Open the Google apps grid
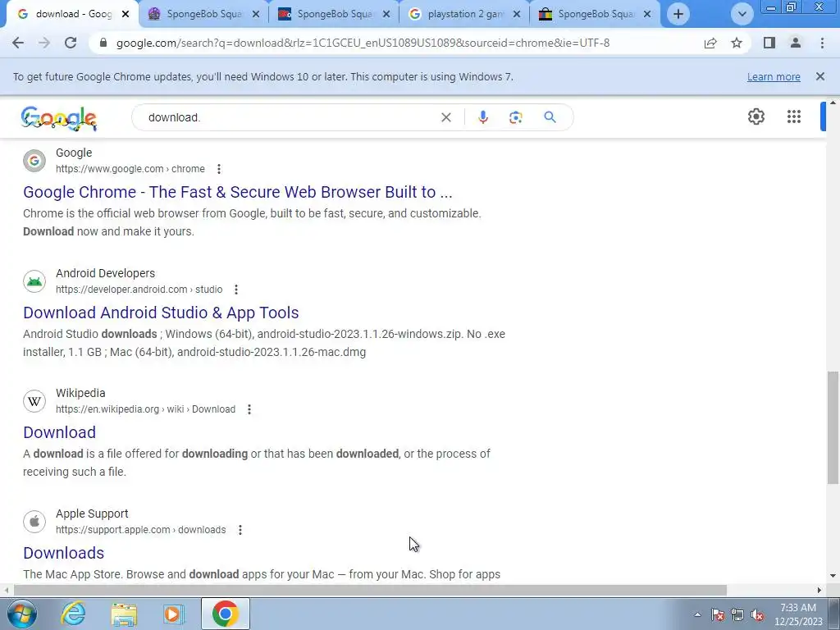 tap(794, 116)
